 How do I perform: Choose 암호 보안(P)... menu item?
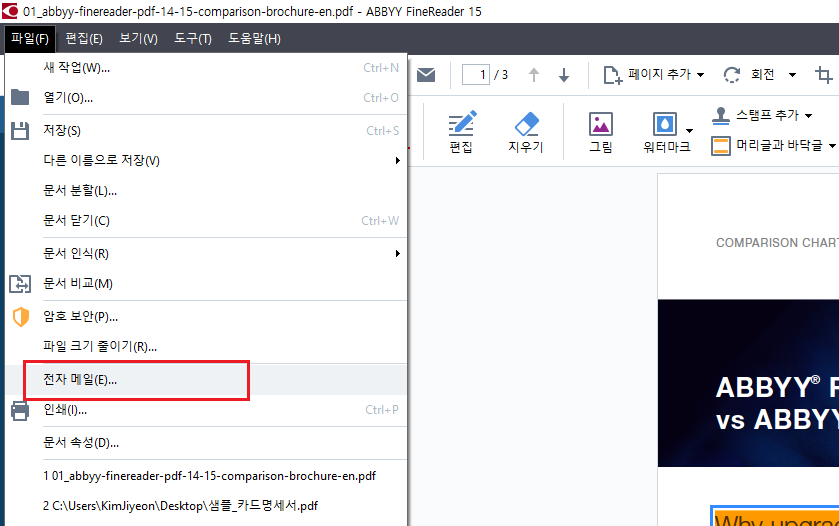206,316
